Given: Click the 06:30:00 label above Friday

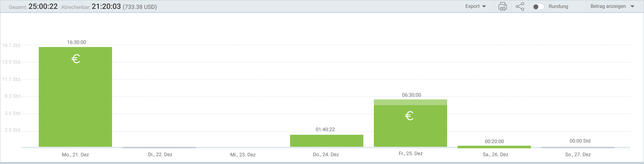Looking at the screenshot, I should point(412,95).
